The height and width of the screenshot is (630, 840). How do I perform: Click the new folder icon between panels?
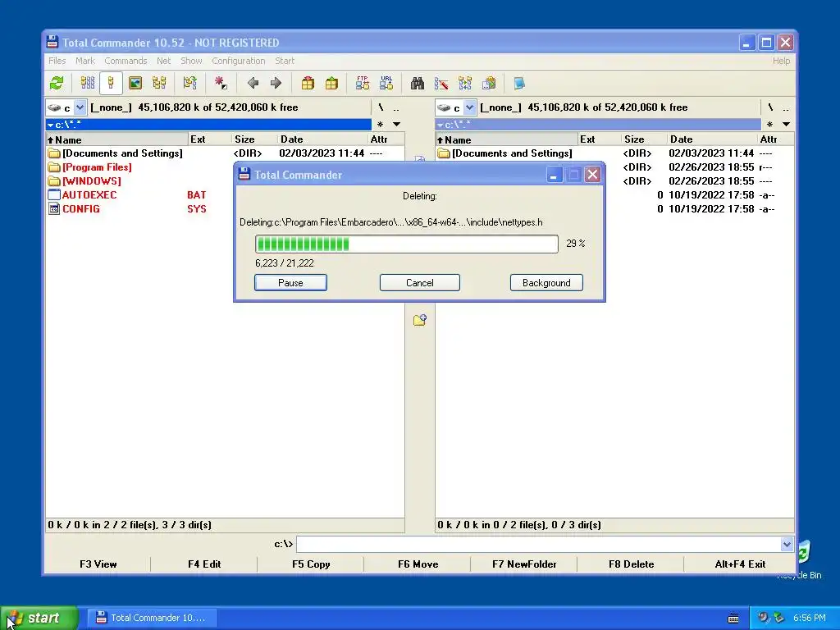click(x=420, y=320)
